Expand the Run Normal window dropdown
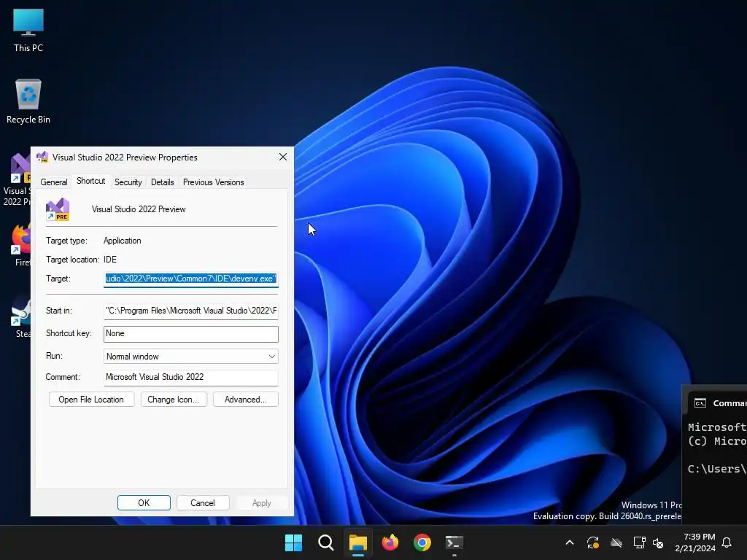Screen dimensions: 747x560 point(190,356)
